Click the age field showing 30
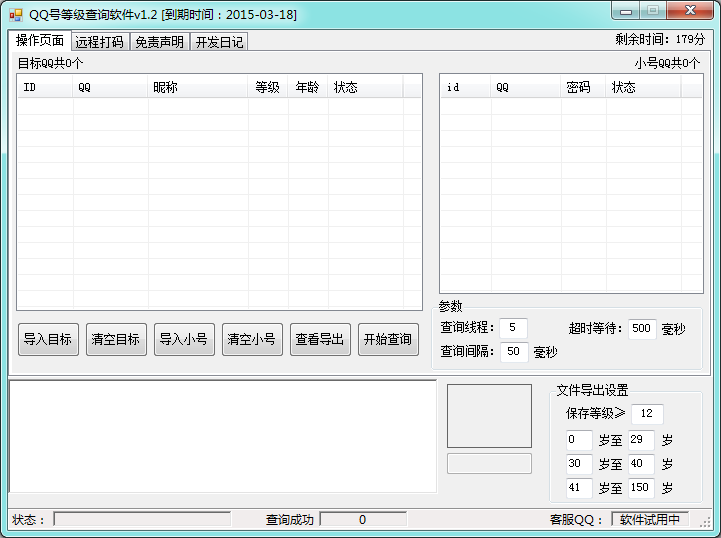Viewport: 721px width, 538px height. pyautogui.click(x=579, y=464)
